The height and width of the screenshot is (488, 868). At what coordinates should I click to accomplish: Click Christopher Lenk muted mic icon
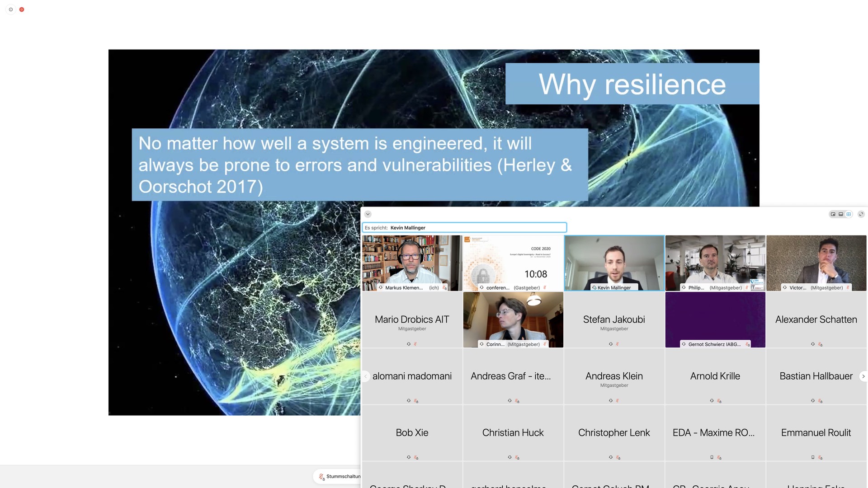point(618,457)
